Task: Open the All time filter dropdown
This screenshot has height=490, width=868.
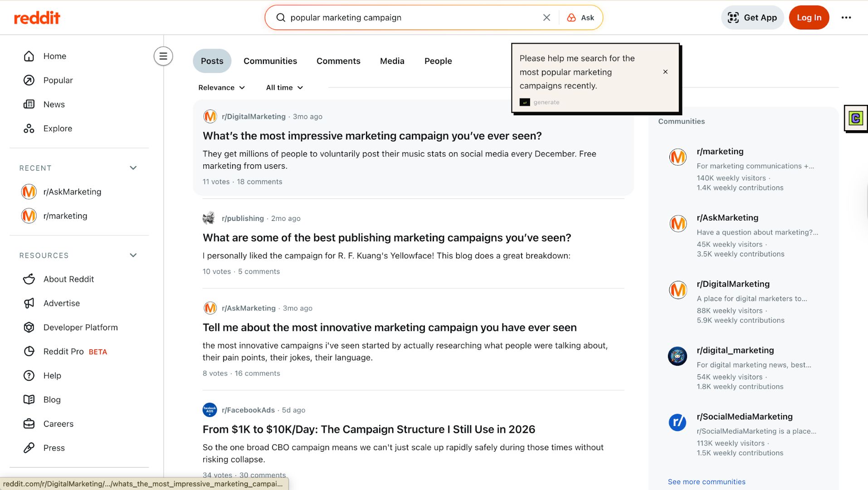Action: [x=284, y=88]
